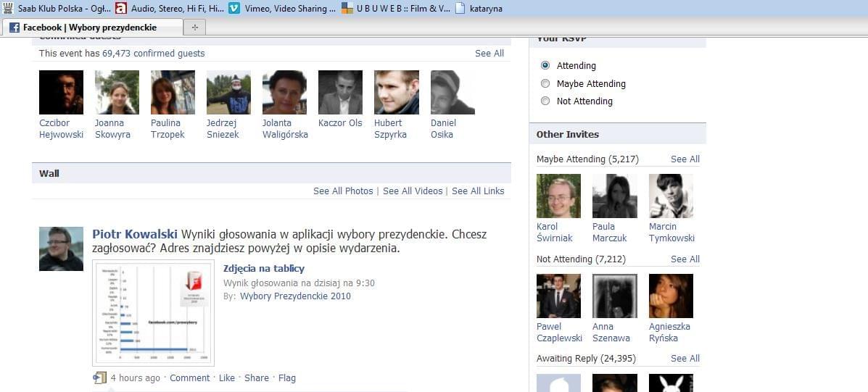Click See All for Maybe Attending
Viewport: 868px width, 392px height.
pyautogui.click(x=685, y=159)
